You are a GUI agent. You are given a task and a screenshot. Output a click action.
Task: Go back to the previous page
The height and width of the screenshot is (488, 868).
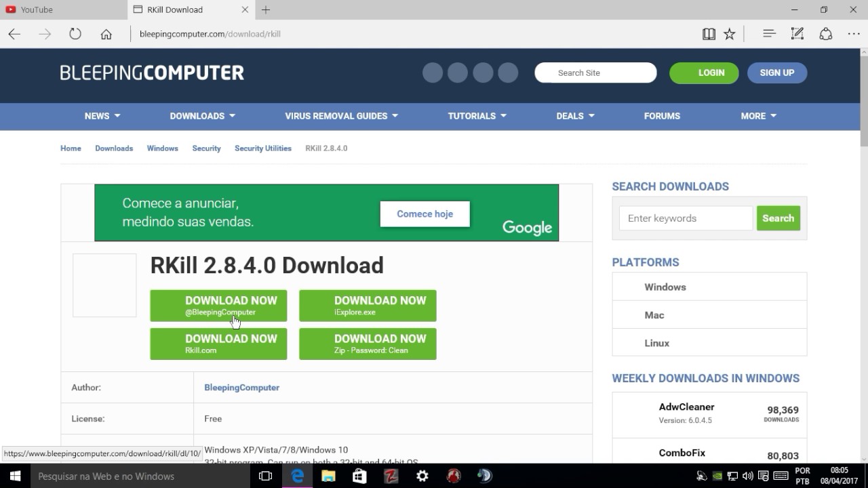[14, 34]
